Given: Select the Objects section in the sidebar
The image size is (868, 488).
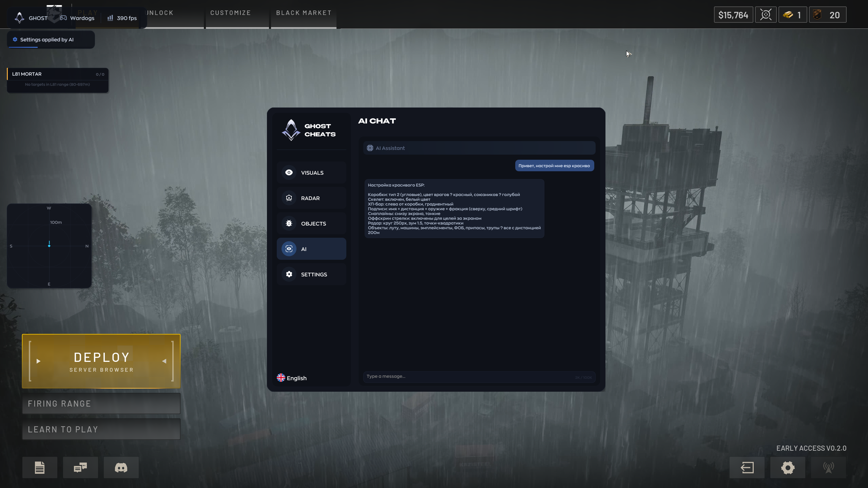Looking at the screenshot, I should 311,223.
